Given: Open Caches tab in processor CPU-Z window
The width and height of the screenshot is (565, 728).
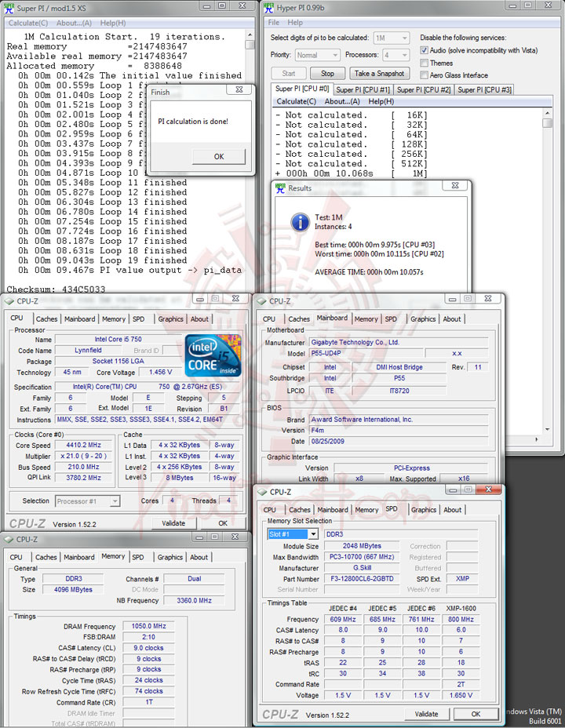Looking at the screenshot, I should [46, 319].
